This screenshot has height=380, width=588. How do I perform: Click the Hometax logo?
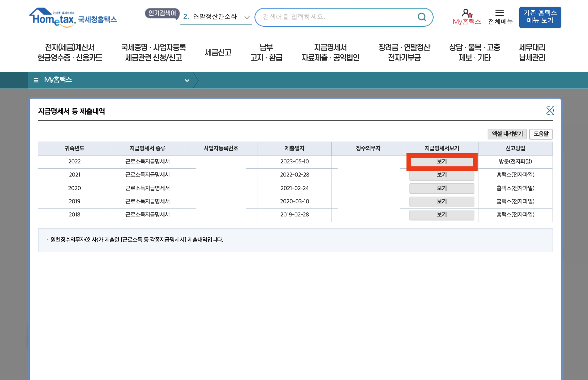pyautogui.click(x=73, y=17)
